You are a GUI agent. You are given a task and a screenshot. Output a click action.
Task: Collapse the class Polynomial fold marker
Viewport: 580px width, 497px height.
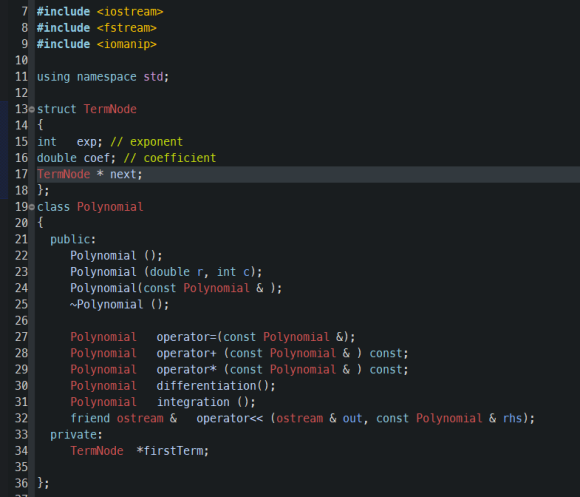coord(32,207)
